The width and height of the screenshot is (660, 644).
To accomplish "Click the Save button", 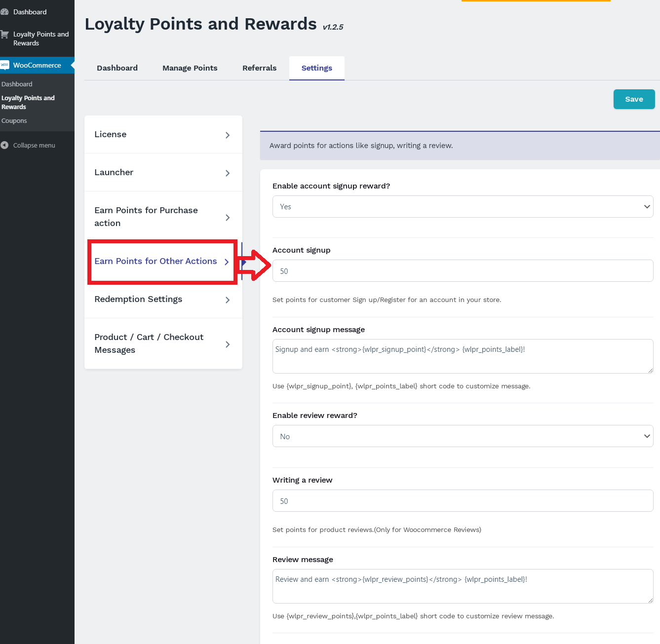I will (x=634, y=99).
